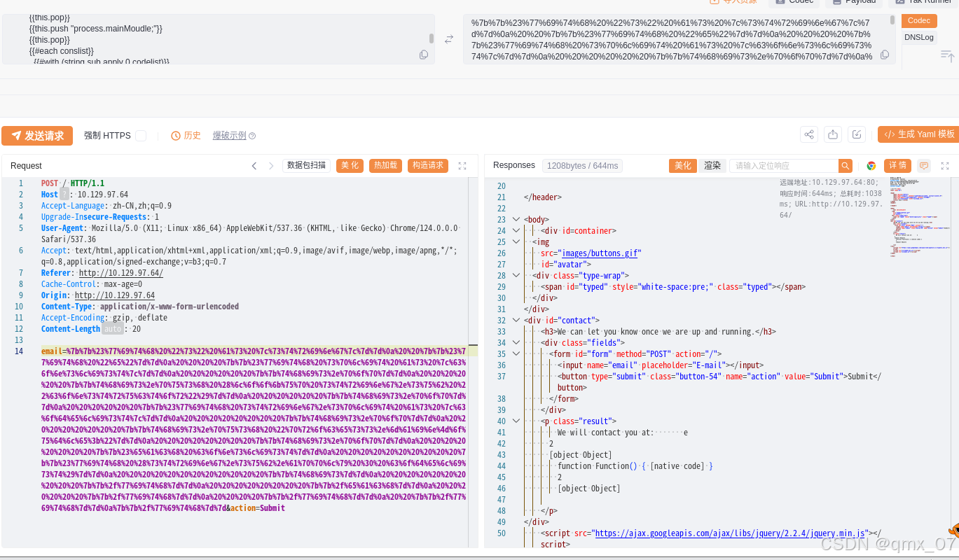Click the remote address info text
The width and height of the screenshot is (959, 560).
(x=832, y=198)
